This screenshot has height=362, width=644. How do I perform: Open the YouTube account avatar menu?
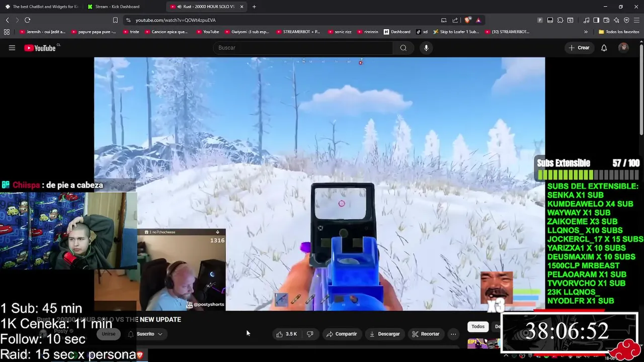[623, 48]
